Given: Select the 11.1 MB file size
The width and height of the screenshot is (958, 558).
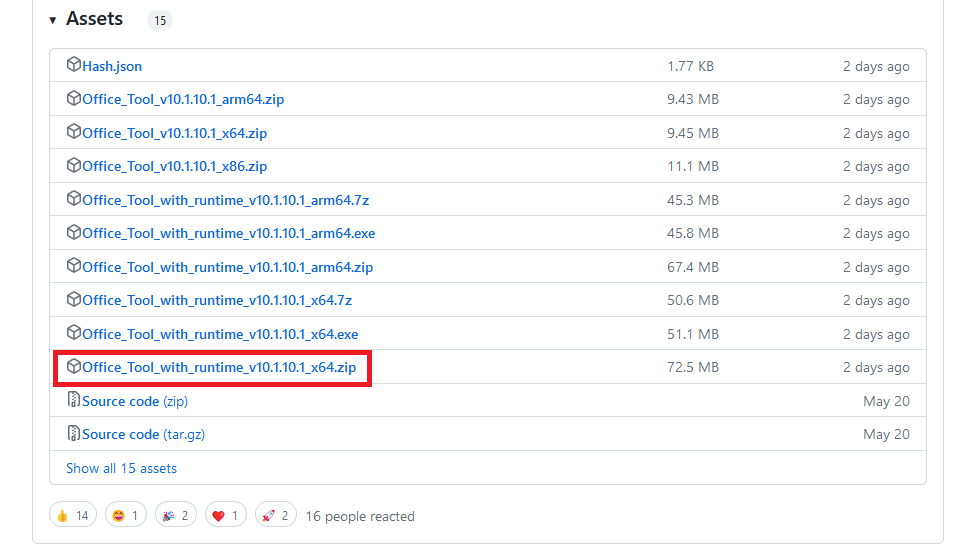Looking at the screenshot, I should [693, 166].
